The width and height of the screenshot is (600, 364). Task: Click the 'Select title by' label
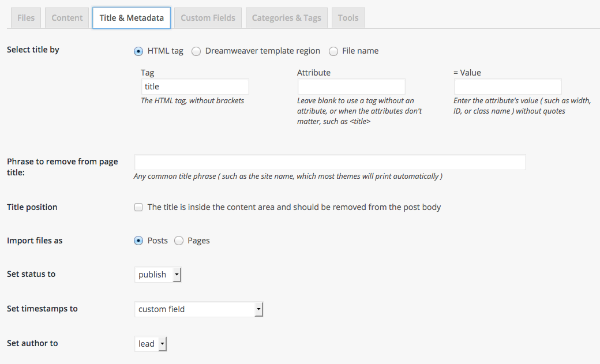tap(33, 50)
